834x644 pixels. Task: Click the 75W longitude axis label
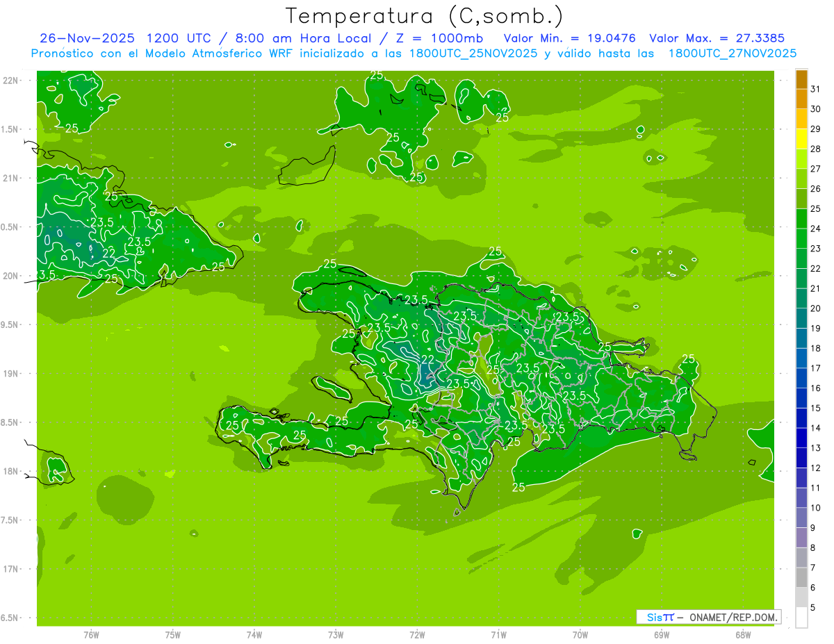[173, 634]
